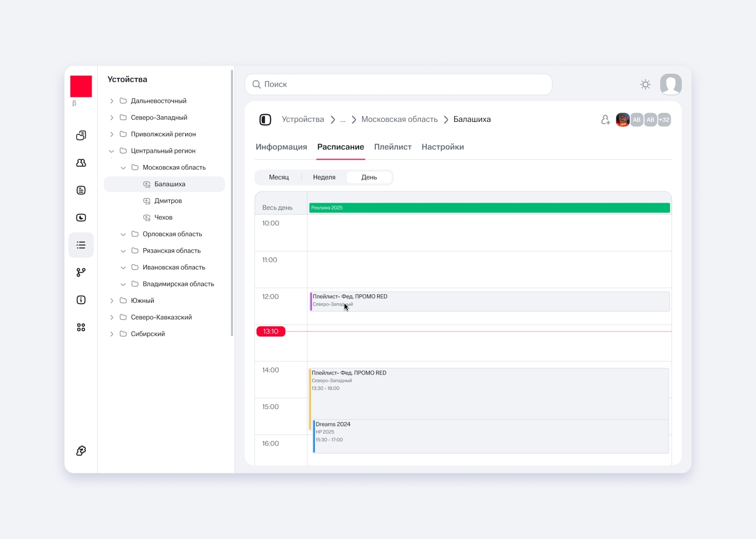Collapse the Центральный регион folder
Image resolution: width=756 pixels, height=539 pixels.
tap(112, 151)
